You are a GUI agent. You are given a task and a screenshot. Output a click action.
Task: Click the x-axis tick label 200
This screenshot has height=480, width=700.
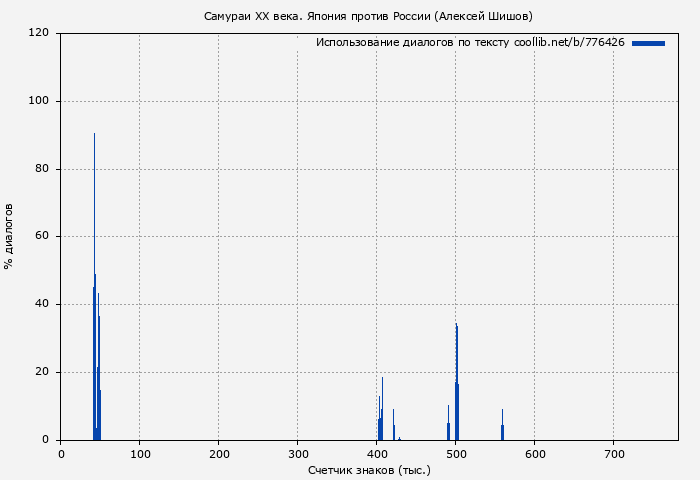pos(218,454)
